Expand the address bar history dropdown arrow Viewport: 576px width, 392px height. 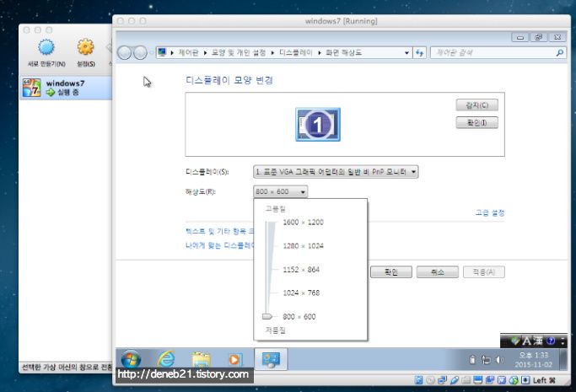tap(406, 53)
